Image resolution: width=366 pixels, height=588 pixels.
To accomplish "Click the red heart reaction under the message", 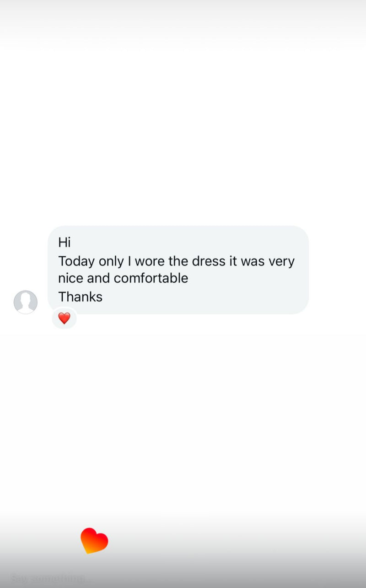I will [x=64, y=318].
